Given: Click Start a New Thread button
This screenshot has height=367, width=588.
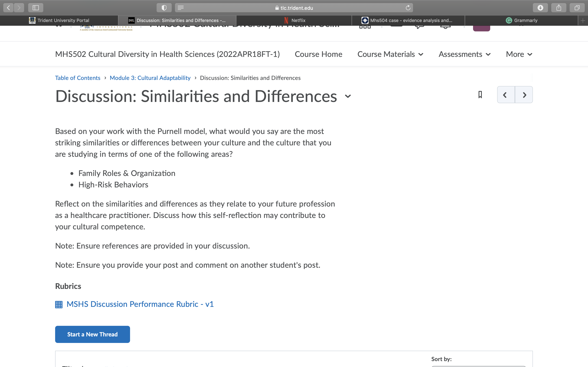Looking at the screenshot, I should [92, 334].
